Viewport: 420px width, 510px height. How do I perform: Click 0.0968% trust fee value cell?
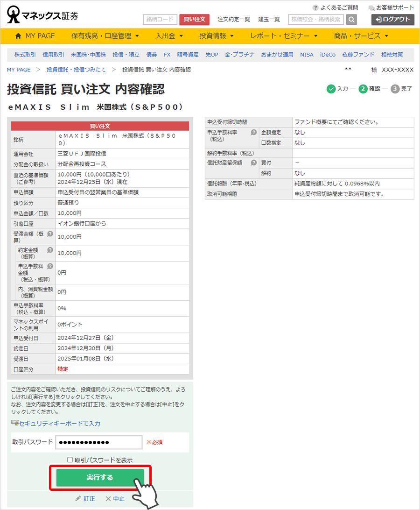point(353,184)
